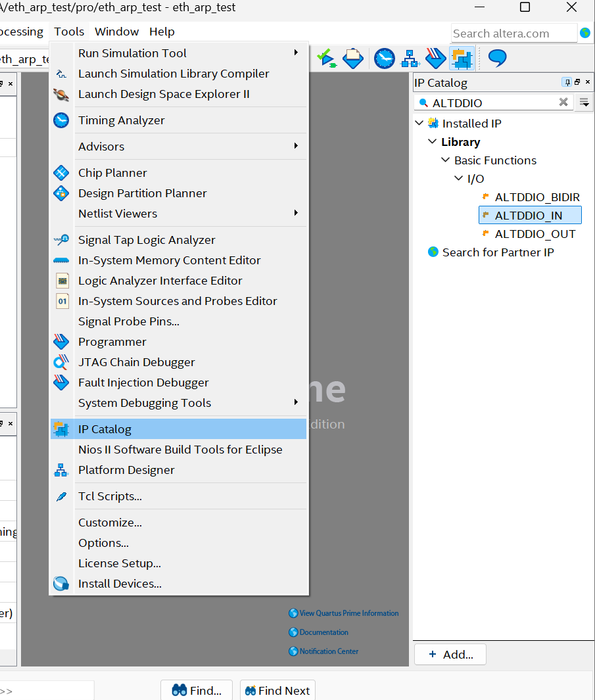The image size is (595, 700).
Task: Choose Programmer menu entry
Action: coord(179,342)
